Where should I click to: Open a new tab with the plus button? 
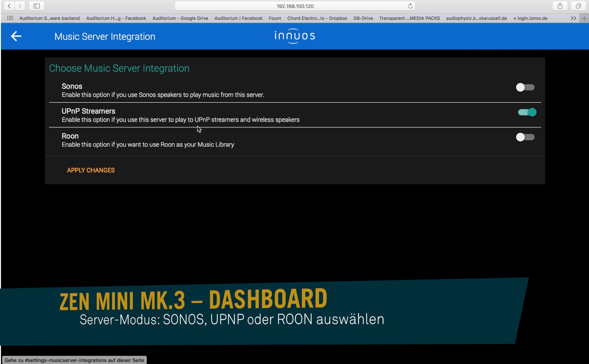pos(584,18)
